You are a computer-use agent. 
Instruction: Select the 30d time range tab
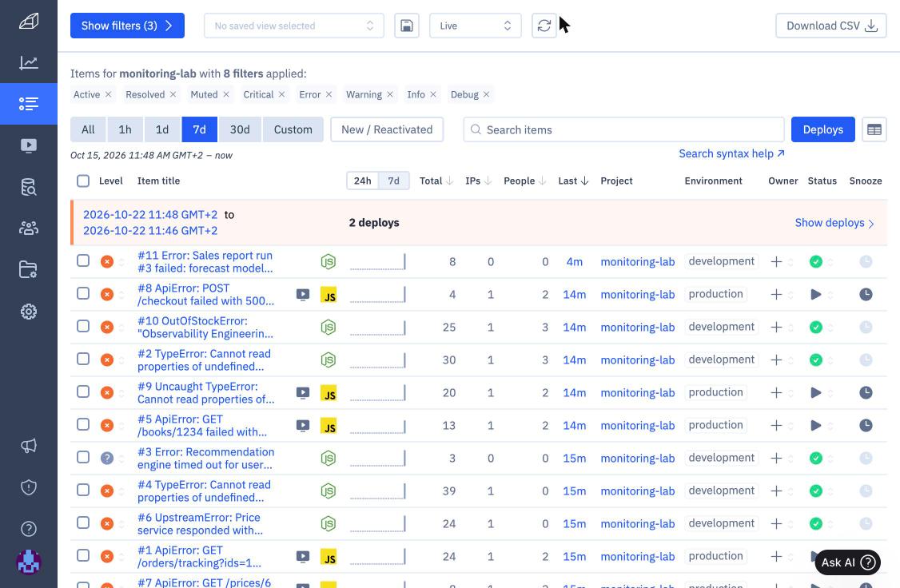point(240,129)
